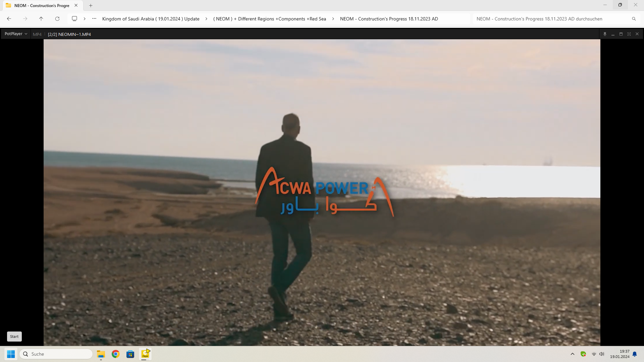Switch to PotPlayer taskbar icon
This screenshot has height=362, width=644.
[x=145, y=354]
